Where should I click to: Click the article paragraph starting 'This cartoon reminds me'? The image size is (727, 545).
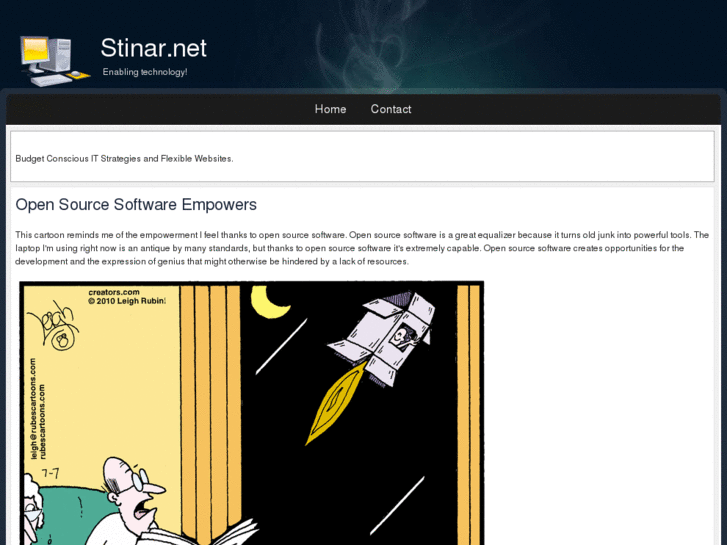[x=362, y=248]
